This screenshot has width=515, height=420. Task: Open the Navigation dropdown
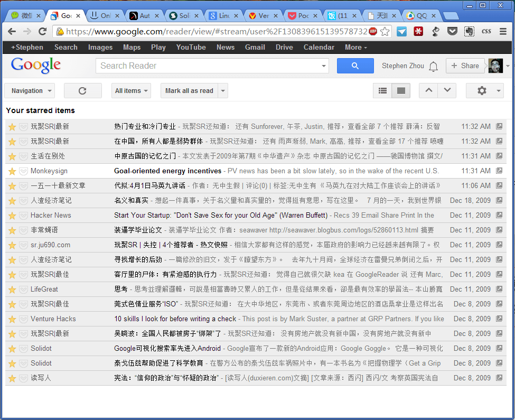[30, 91]
